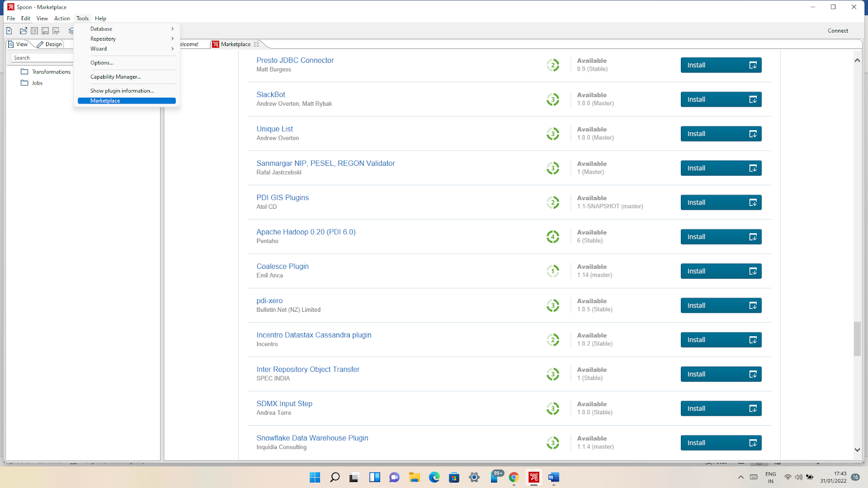Switch to Microsoft Word on the taskbar

(x=553, y=477)
